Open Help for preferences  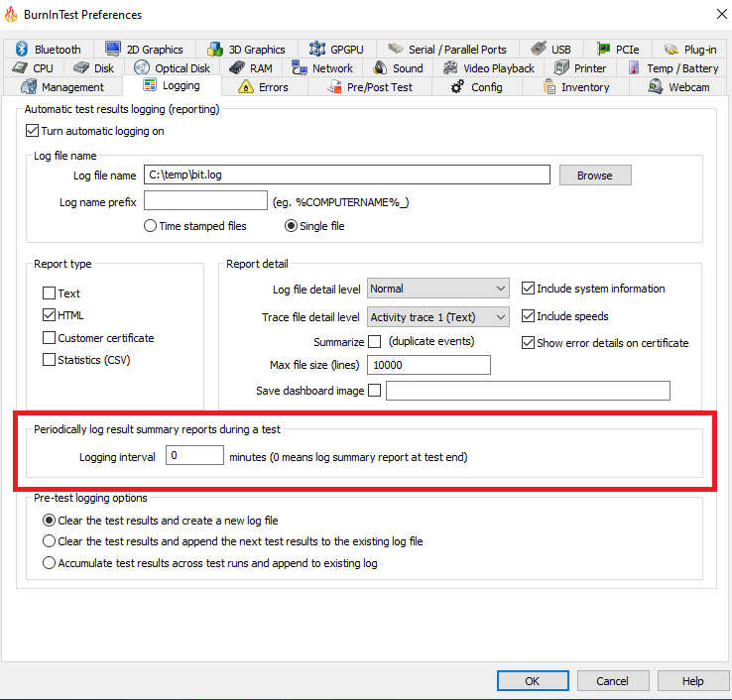(693, 681)
